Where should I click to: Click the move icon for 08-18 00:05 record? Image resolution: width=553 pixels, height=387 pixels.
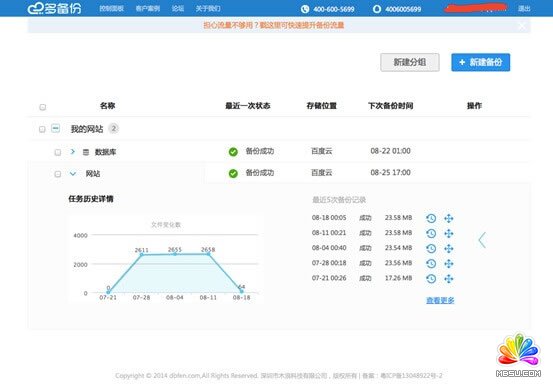pos(449,218)
